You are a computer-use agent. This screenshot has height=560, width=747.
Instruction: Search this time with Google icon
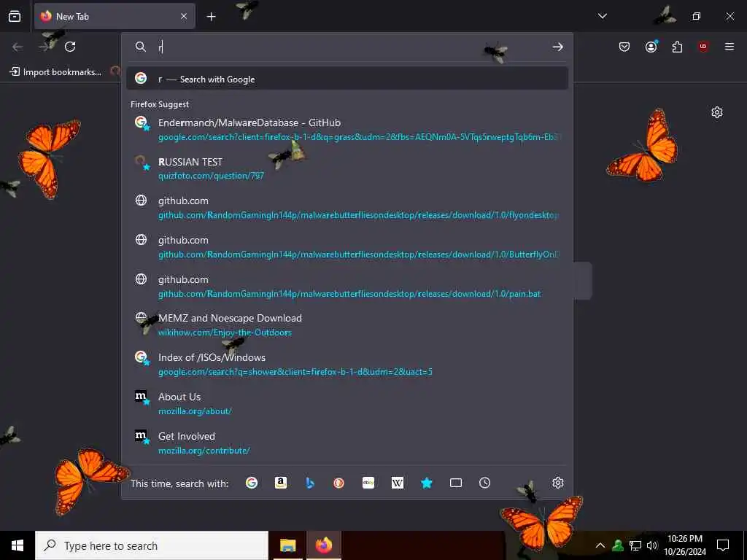tap(252, 483)
